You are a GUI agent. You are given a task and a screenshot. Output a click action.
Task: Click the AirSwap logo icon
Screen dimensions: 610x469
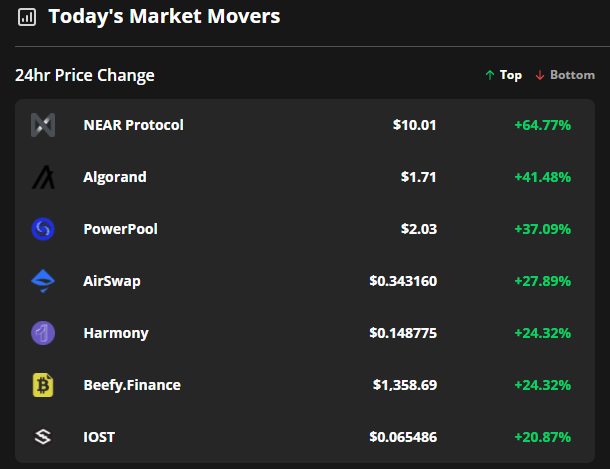[x=43, y=281]
